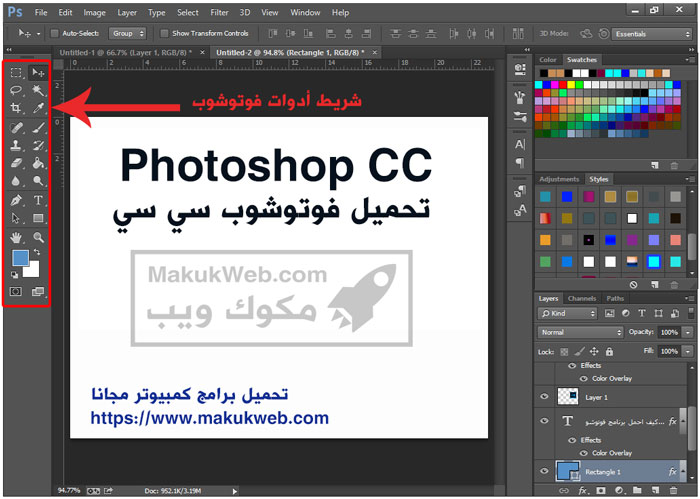Open the Character panel icon
700x499 pixels.
coord(520,144)
